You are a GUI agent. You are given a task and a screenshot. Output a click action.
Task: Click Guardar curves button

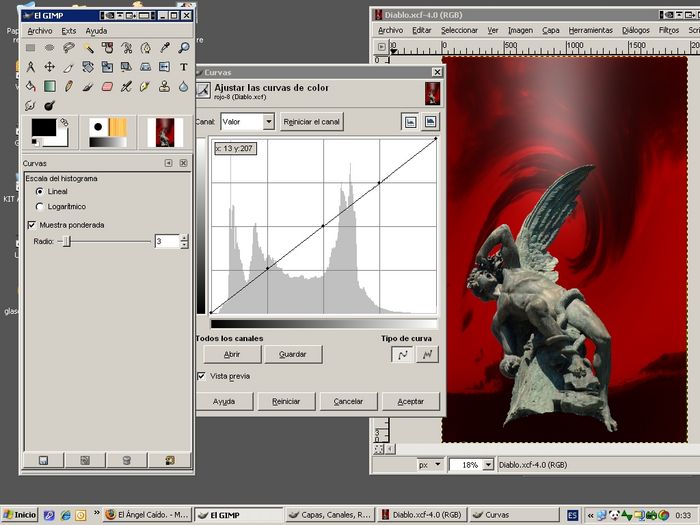pos(293,354)
